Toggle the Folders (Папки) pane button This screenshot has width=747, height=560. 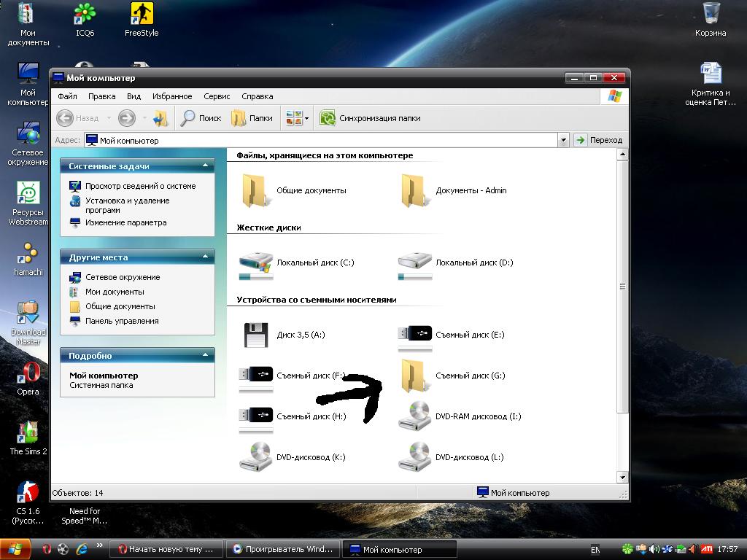pyautogui.click(x=252, y=118)
